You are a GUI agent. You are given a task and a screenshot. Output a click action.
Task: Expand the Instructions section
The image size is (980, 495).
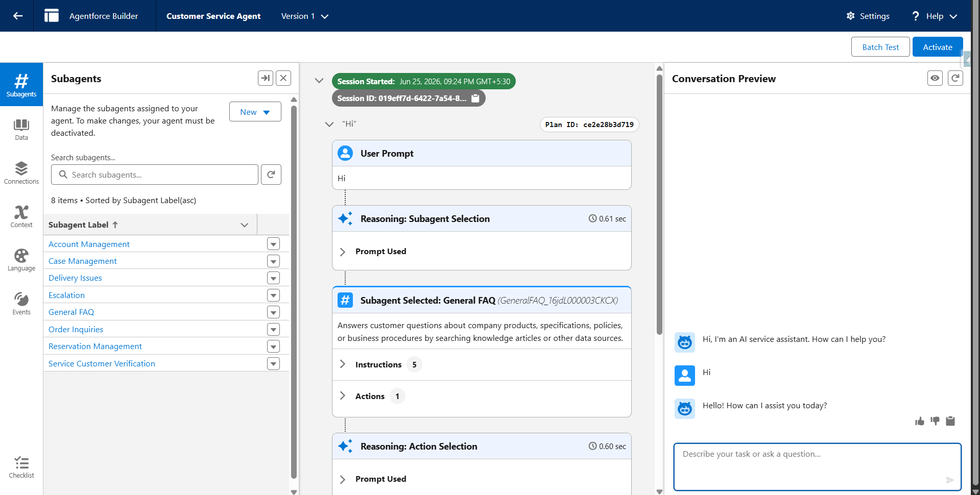(x=343, y=364)
